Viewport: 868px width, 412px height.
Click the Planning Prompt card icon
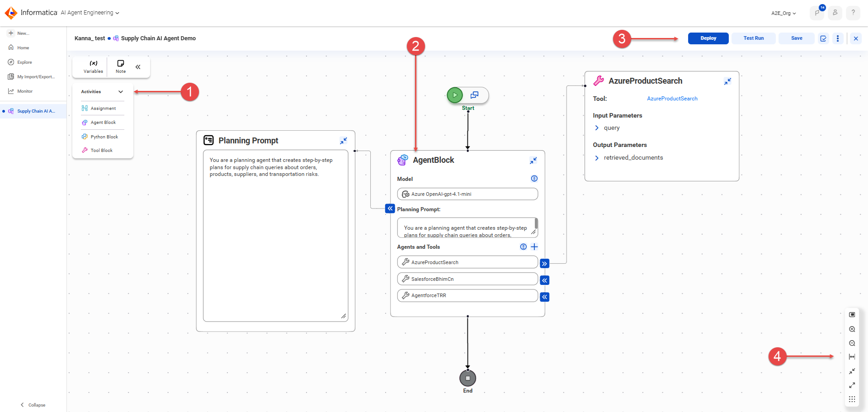(x=208, y=140)
